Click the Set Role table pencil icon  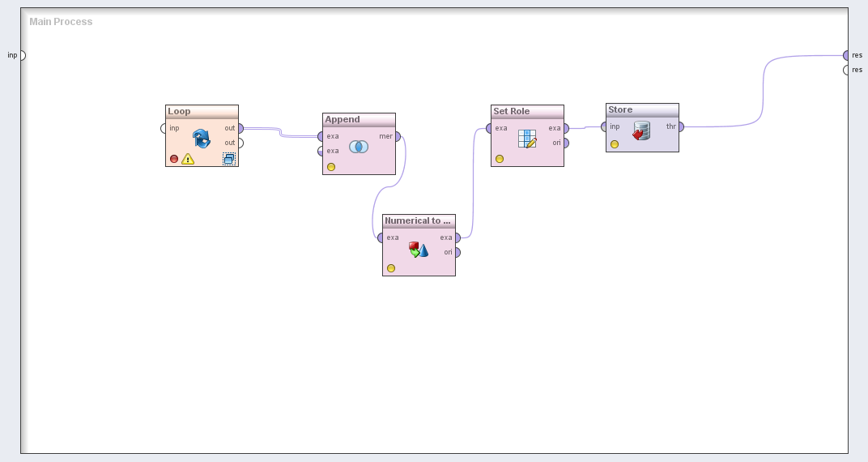(x=527, y=139)
